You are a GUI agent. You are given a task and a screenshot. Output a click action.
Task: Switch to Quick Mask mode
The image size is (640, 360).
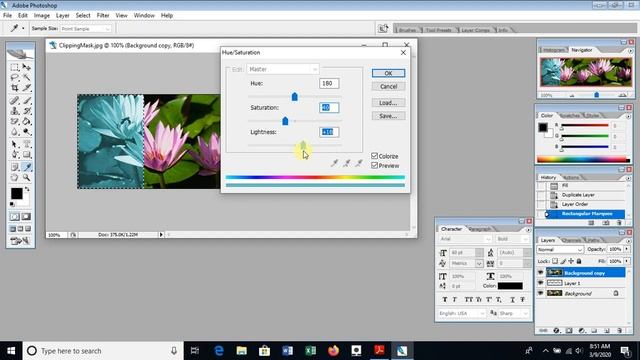[26, 217]
